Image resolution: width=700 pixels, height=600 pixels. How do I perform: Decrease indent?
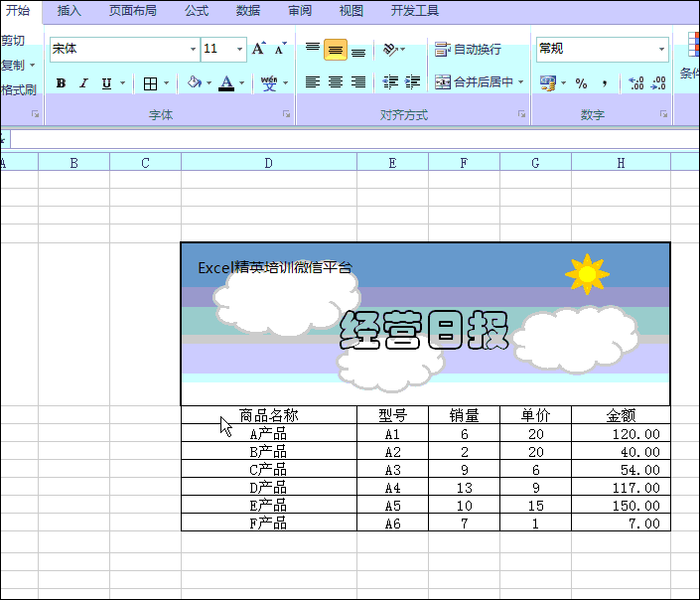390,82
